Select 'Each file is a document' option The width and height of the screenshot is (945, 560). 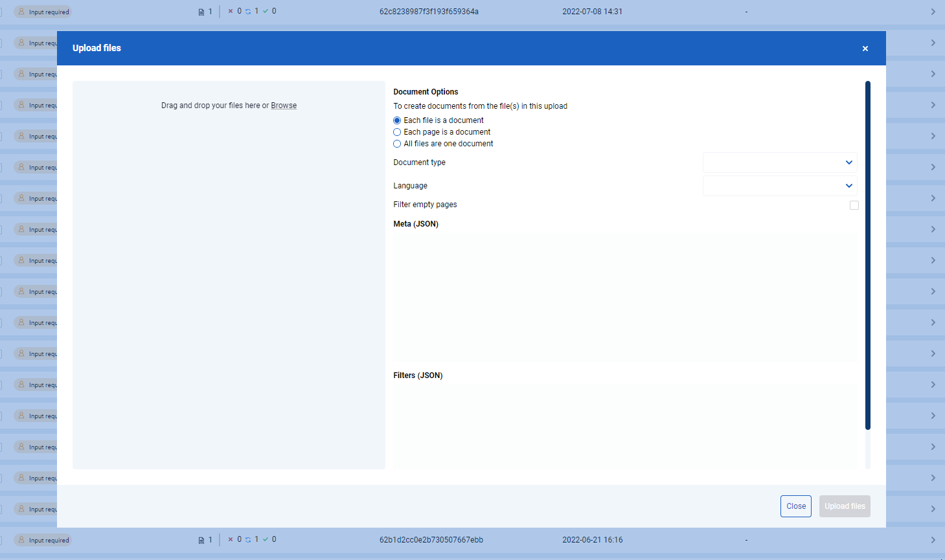397,120
